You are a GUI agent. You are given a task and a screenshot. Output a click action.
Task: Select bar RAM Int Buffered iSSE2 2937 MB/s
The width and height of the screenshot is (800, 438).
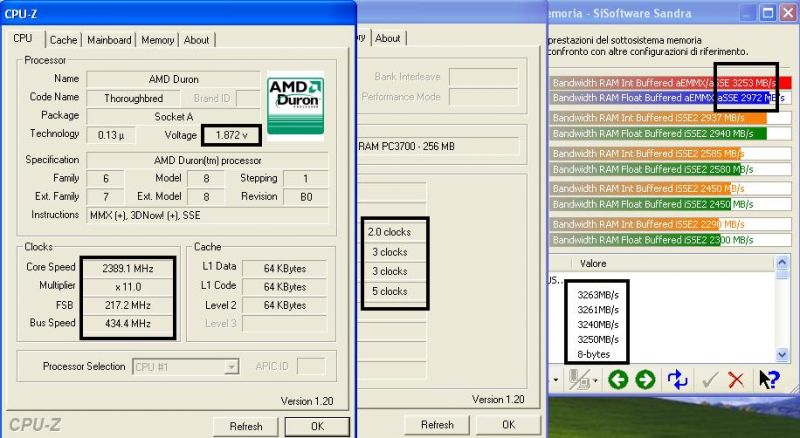point(670,118)
